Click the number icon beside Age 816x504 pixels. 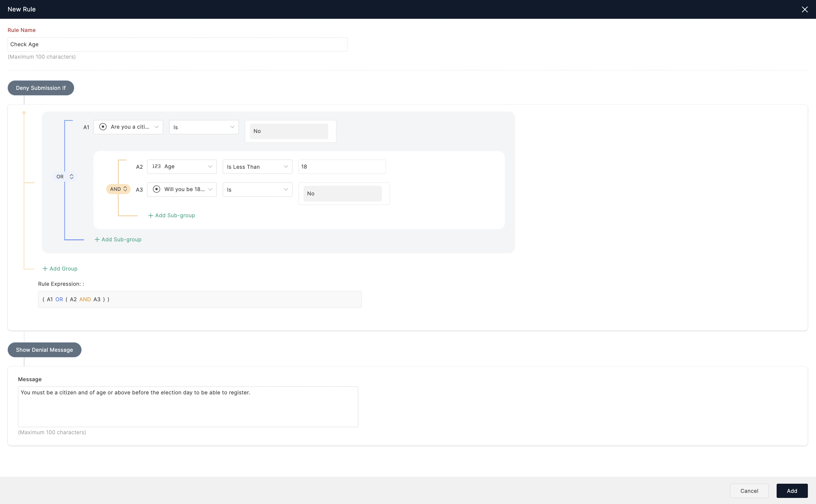point(156,166)
